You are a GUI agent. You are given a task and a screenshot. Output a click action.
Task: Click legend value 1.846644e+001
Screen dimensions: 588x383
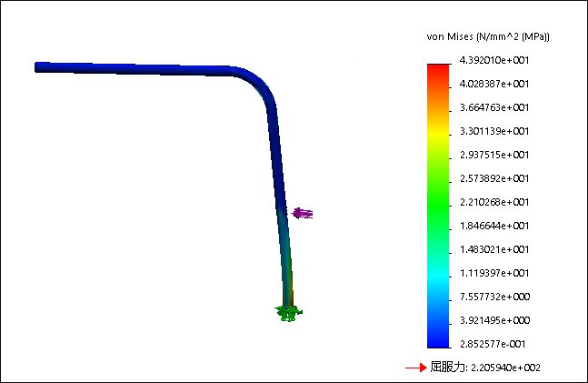494,226
